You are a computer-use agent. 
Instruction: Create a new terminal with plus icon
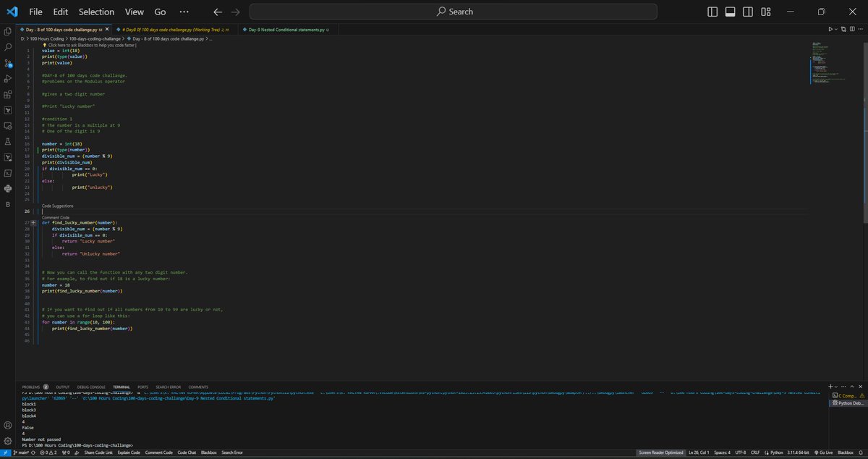[830, 387]
